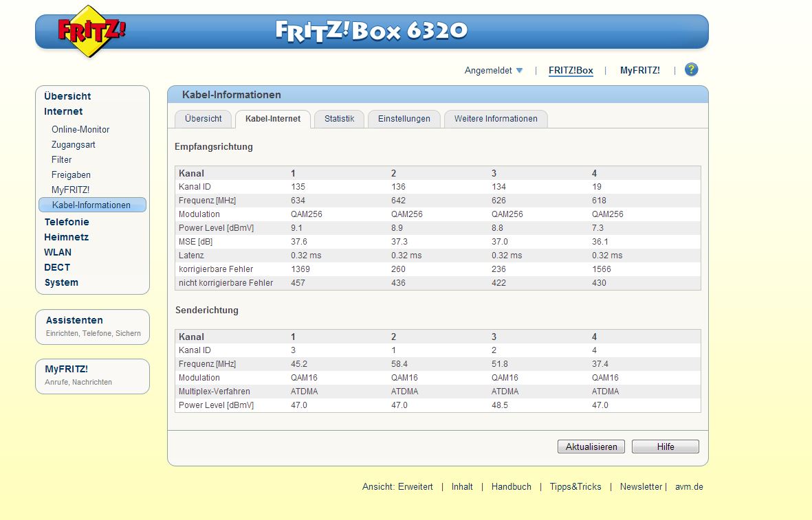Image resolution: width=812 pixels, height=520 pixels.
Task: Select upstream power level 48.5
Action: (500, 405)
